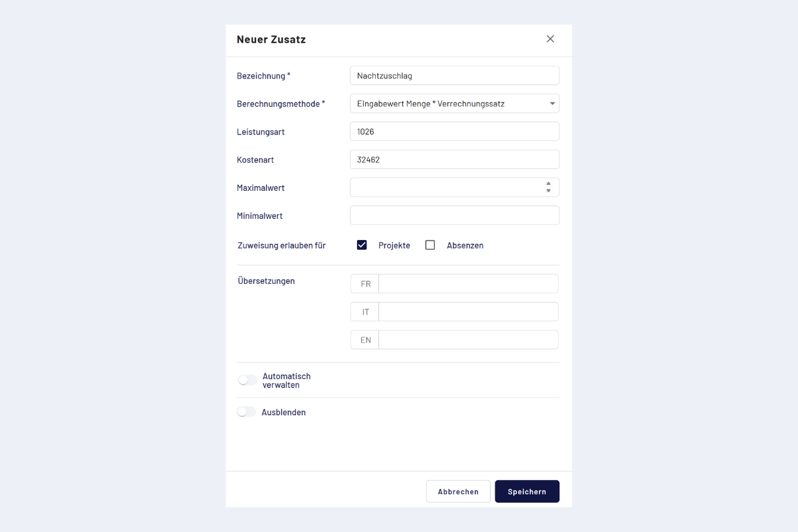
Task: Click the Absenzen label text
Action: pos(465,245)
